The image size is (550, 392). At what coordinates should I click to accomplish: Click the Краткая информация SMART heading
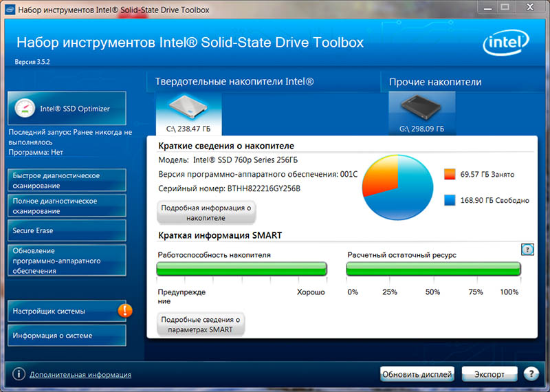tap(220, 235)
